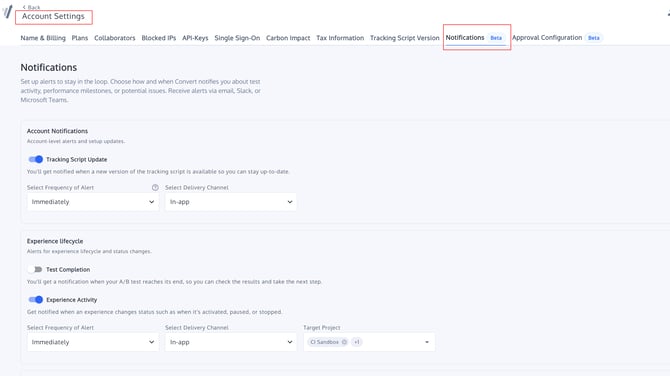Click the Account Settings page title
The height and width of the screenshot is (376, 670).
pos(53,16)
